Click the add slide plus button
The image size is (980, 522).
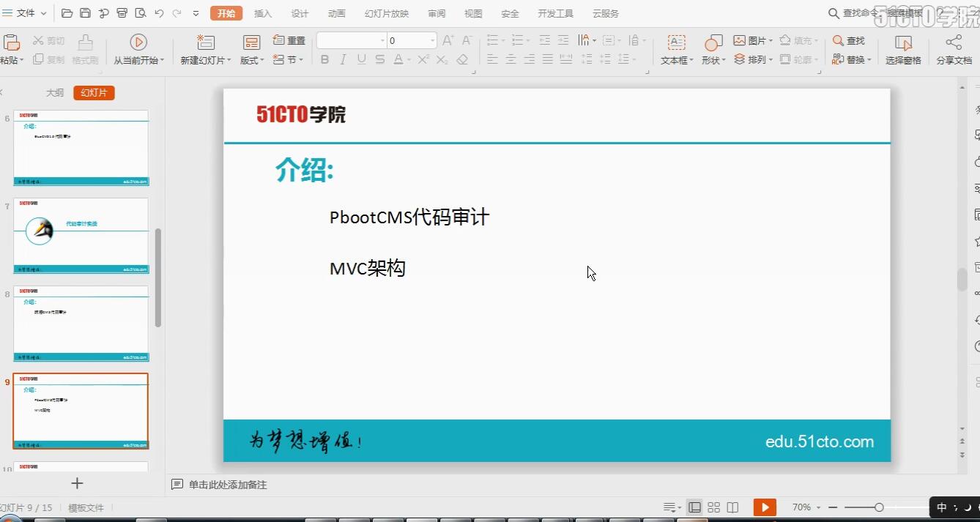(77, 483)
